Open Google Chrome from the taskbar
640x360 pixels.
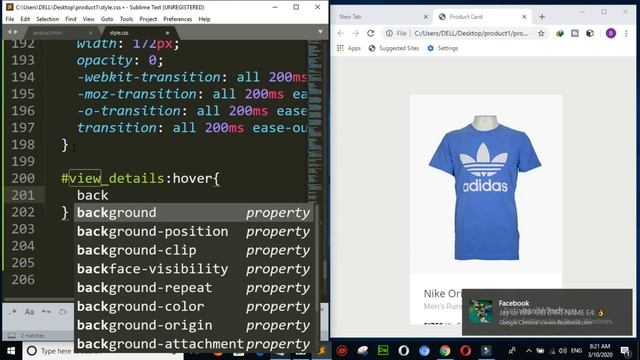point(445,351)
